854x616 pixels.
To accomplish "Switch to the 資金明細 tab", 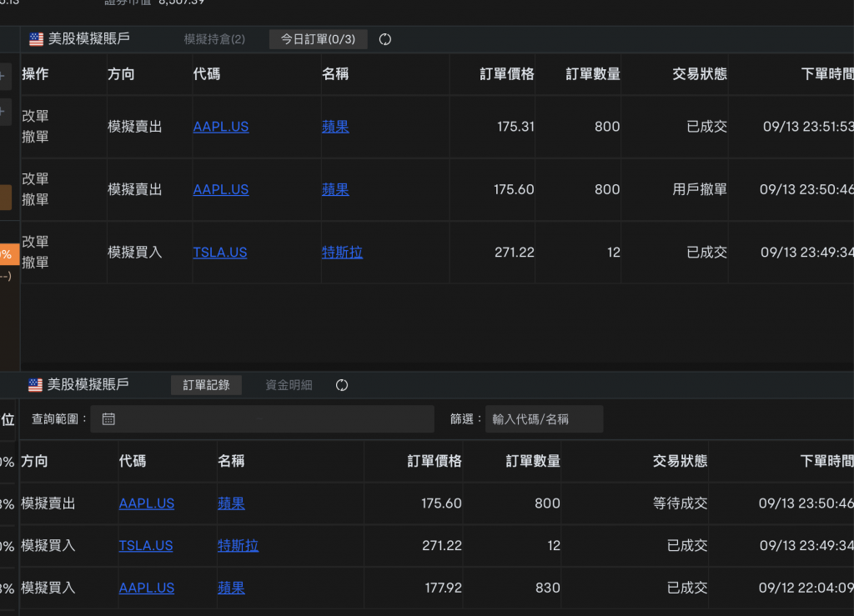I will [289, 385].
